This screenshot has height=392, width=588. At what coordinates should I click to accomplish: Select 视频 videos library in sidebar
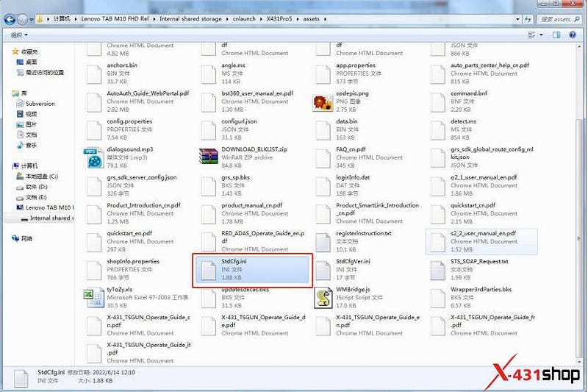(26, 114)
